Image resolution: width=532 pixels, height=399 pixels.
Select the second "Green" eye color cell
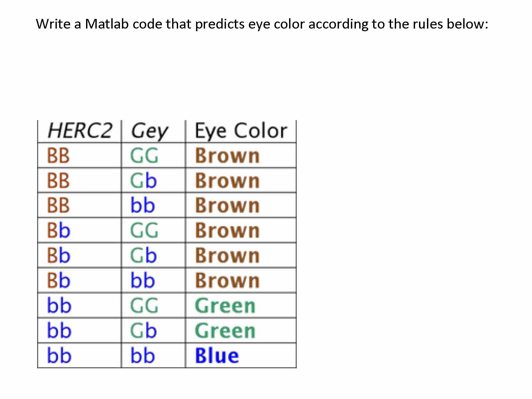coord(225,331)
